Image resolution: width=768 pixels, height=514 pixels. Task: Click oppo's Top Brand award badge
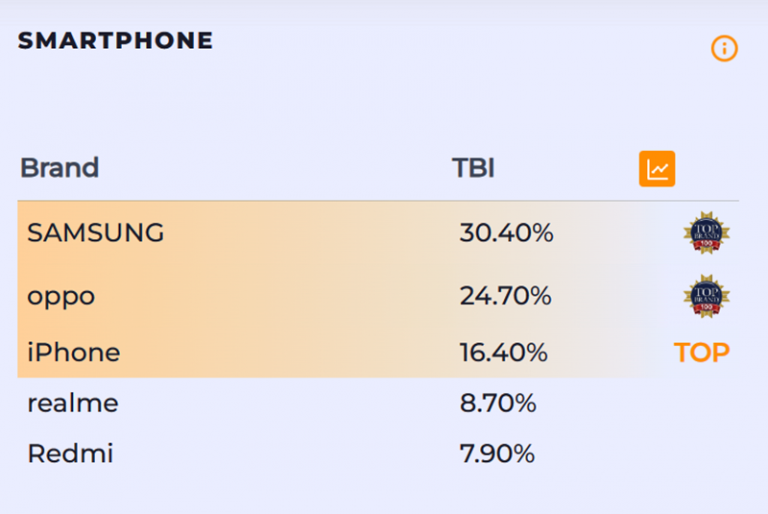click(706, 296)
